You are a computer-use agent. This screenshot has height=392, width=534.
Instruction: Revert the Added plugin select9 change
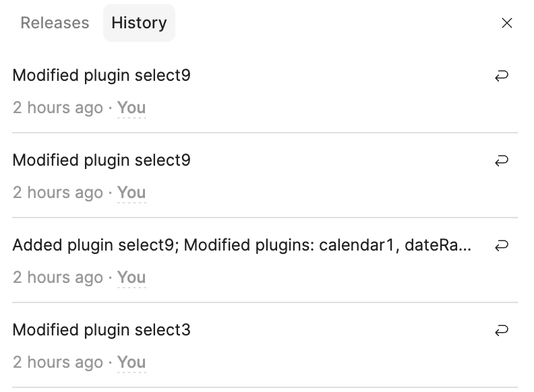coord(501,246)
